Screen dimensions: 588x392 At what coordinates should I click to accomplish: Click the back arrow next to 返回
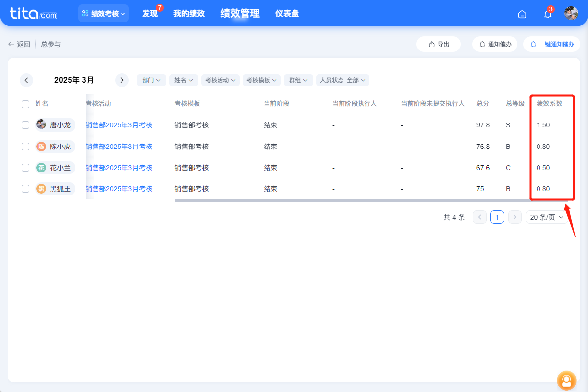pyautogui.click(x=11, y=44)
